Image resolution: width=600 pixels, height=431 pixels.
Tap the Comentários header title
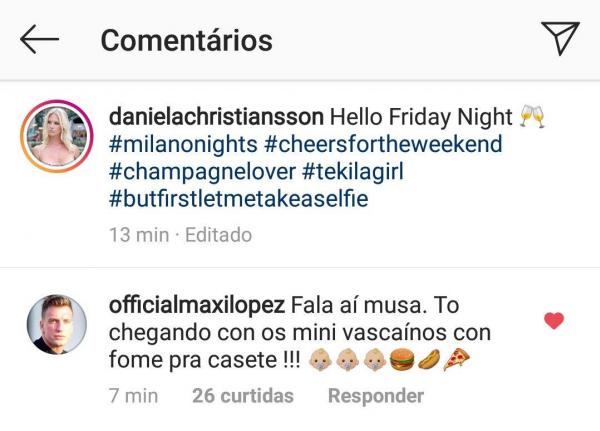click(187, 40)
